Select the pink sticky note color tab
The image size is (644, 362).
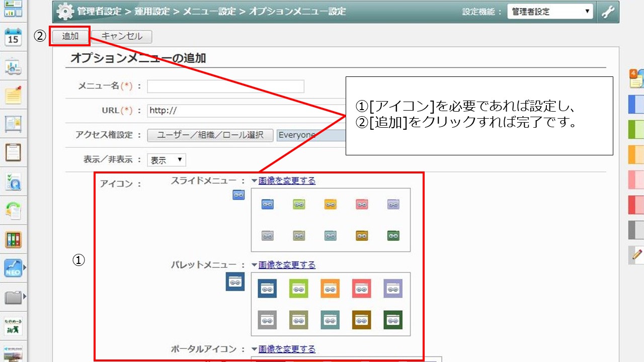[636, 179]
